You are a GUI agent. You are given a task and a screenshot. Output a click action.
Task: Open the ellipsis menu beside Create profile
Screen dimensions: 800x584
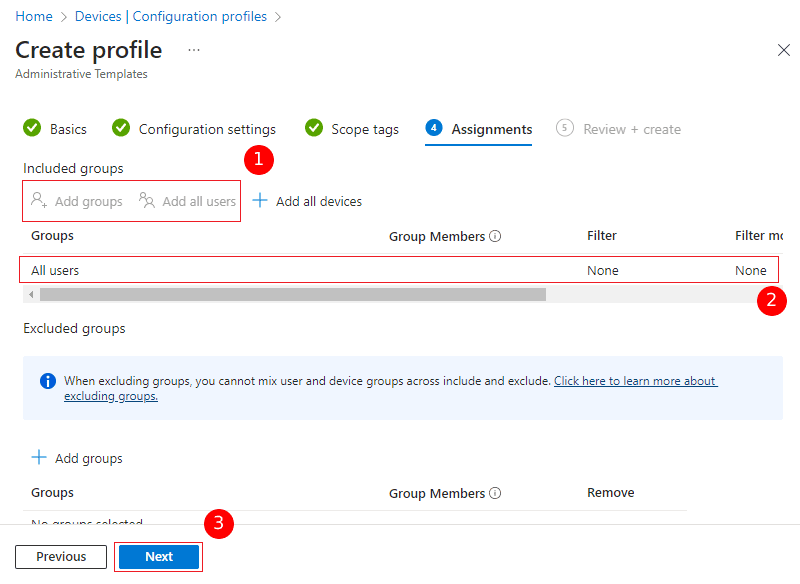pos(194,50)
